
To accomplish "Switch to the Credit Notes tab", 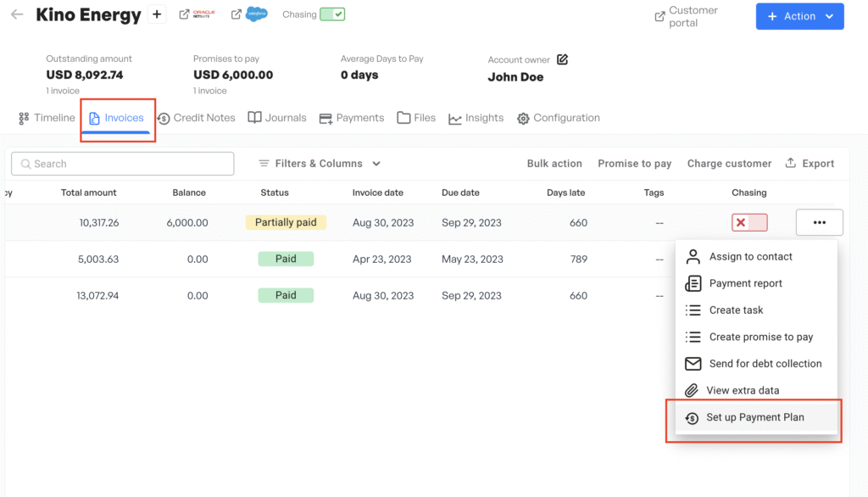I will coord(197,118).
